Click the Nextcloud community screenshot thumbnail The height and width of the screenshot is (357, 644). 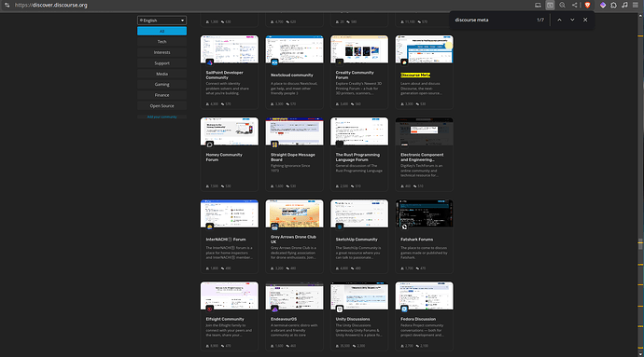pyautogui.click(x=295, y=49)
